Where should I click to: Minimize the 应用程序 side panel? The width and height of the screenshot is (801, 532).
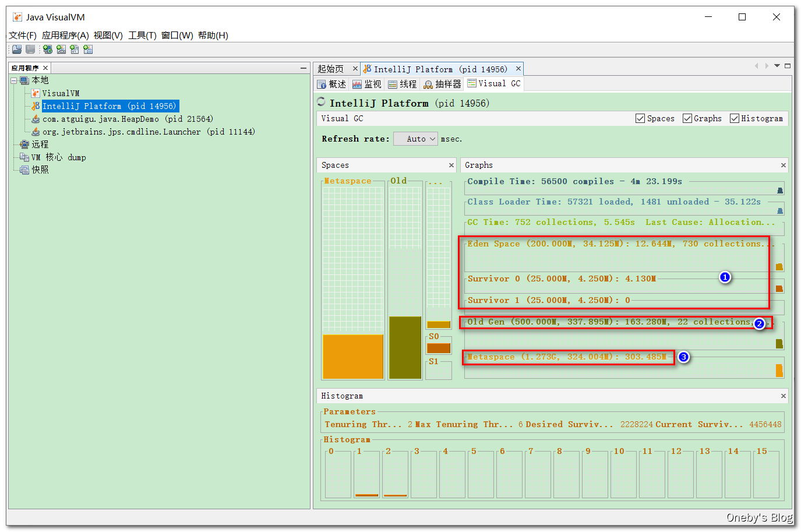click(303, 68)
